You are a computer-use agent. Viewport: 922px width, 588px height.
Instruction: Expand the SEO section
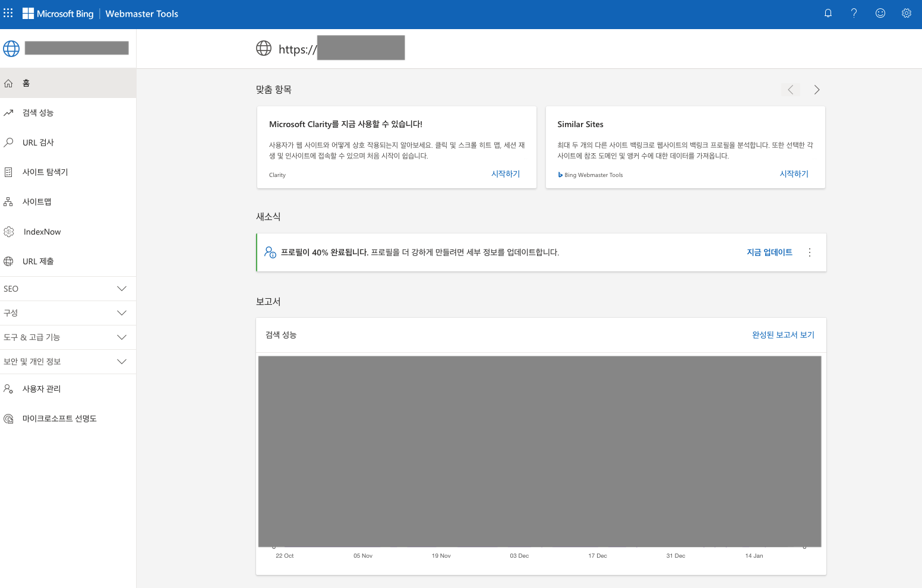click(x=68, y=288)
